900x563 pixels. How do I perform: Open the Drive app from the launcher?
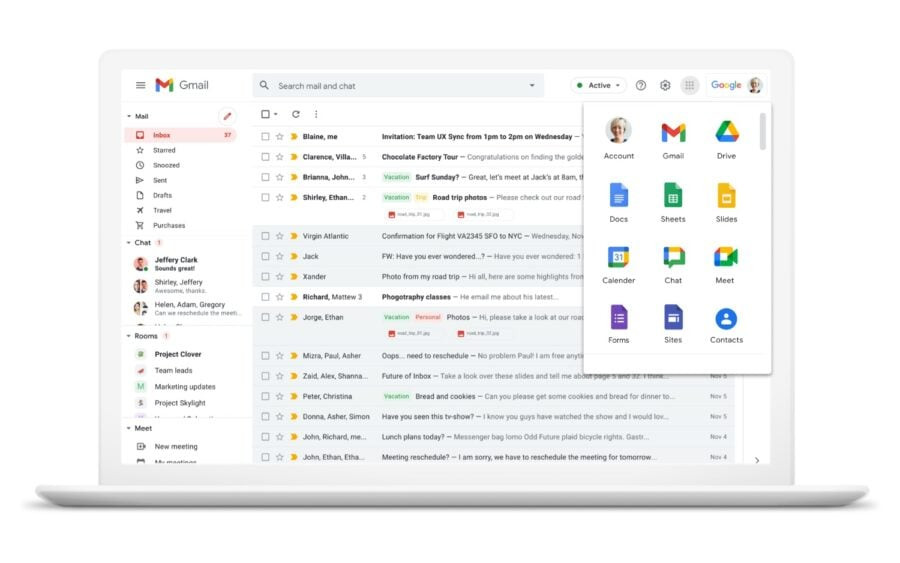pos(727,133)
